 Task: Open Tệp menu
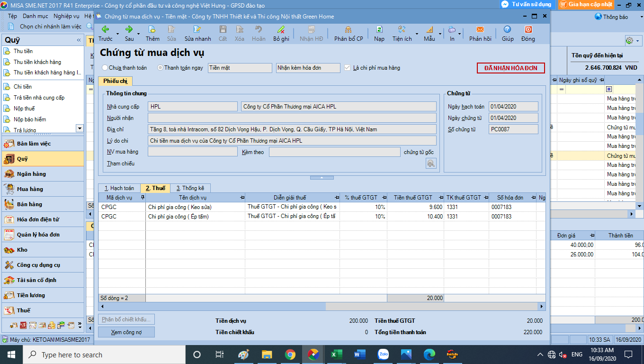tap(12, 17)
